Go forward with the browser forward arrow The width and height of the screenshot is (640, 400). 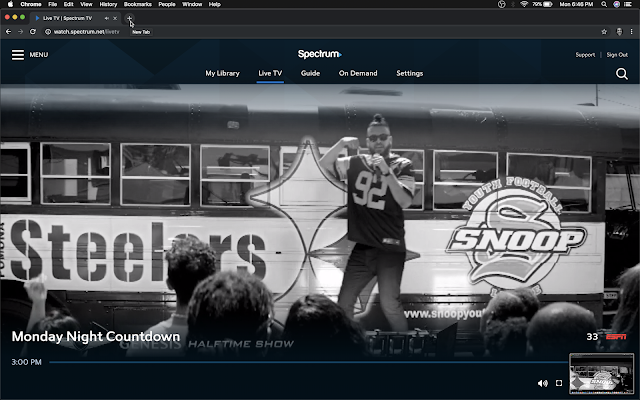[20, 31]
